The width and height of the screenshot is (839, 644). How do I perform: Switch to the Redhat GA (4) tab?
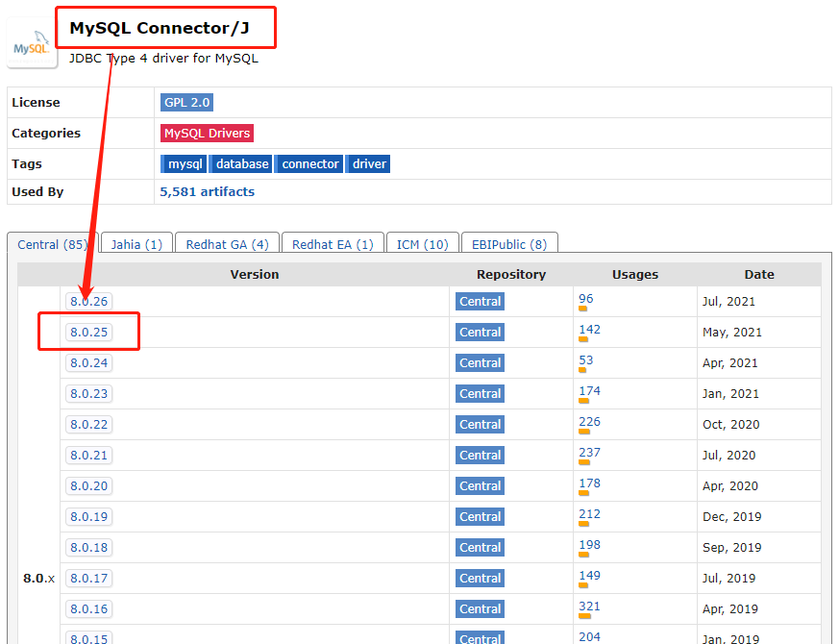pos(228,245)
